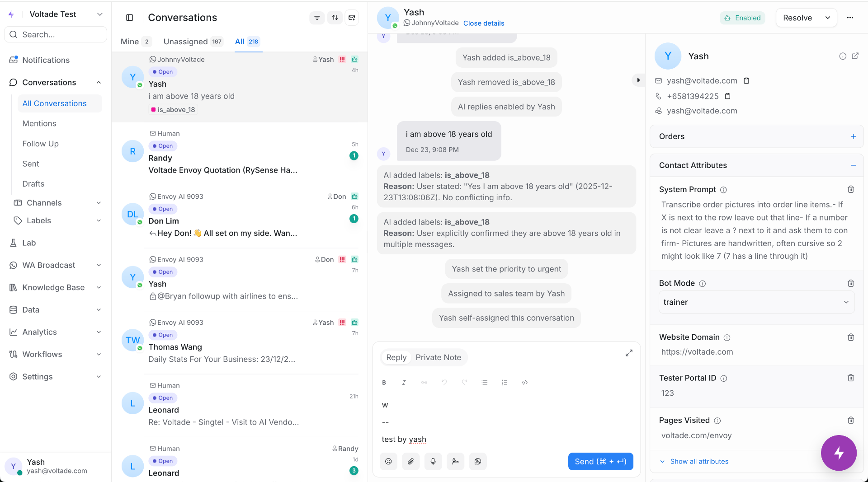Viewport: 868px width, 482px height.
Task: Expand Knowledge Base menu
Action: pos(99,287)
